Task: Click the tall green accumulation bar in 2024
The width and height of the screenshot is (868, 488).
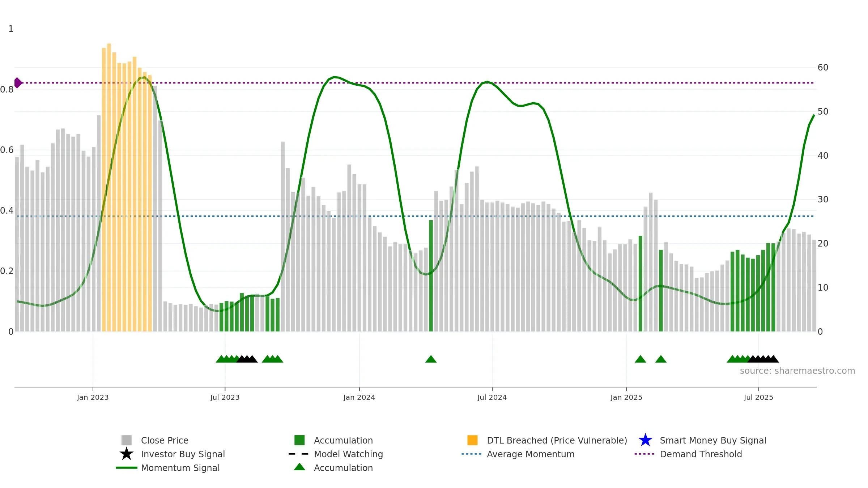Action: (x=431, y=275)
